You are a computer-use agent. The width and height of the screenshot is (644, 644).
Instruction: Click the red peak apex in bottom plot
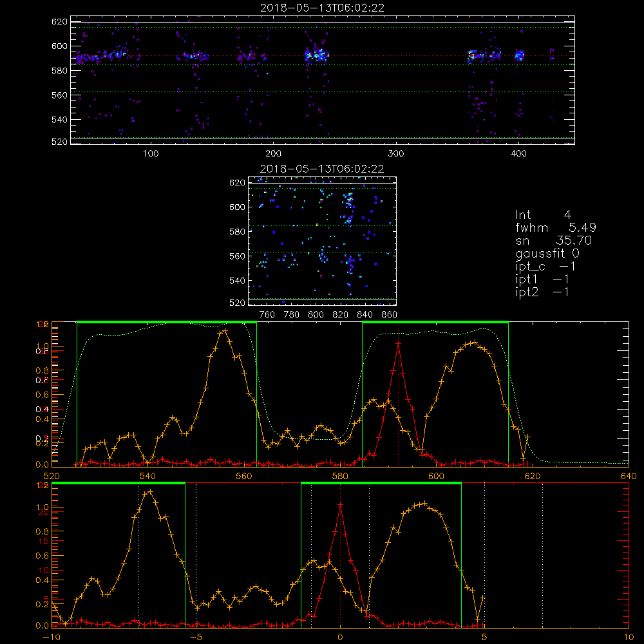(340, 504)
